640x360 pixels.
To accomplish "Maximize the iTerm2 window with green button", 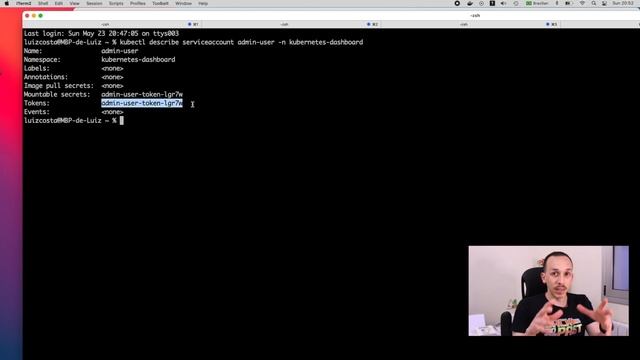I will (x=40, y=16).
